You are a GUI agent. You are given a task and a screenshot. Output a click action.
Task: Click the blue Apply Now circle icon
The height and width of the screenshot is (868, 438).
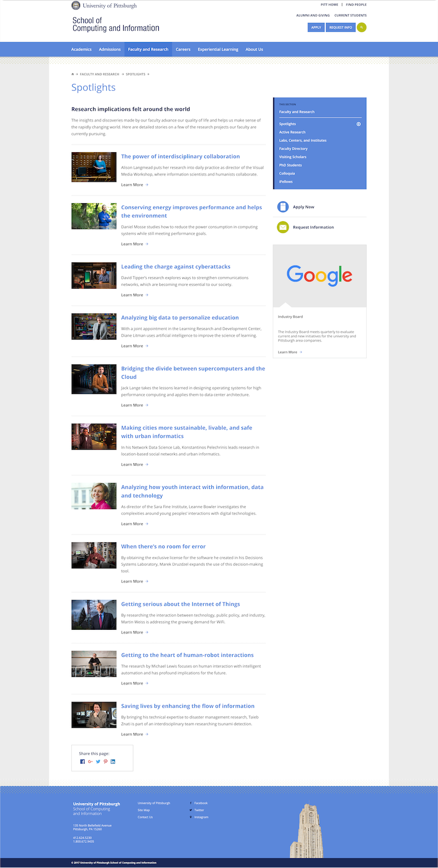[283, 207]
